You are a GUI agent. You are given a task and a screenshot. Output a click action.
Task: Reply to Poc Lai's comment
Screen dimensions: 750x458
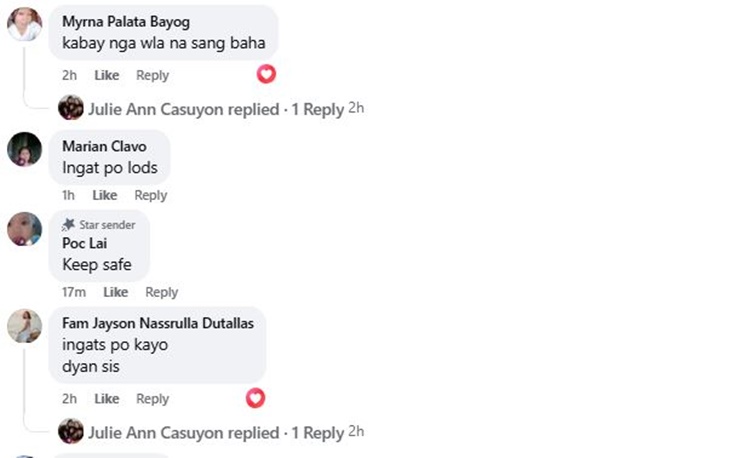point(161,292)
